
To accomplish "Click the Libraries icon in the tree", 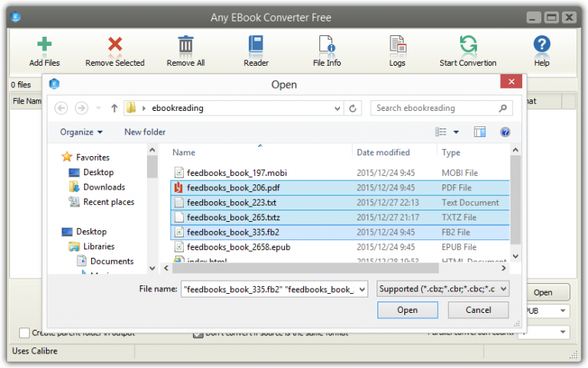I will 73,246.
